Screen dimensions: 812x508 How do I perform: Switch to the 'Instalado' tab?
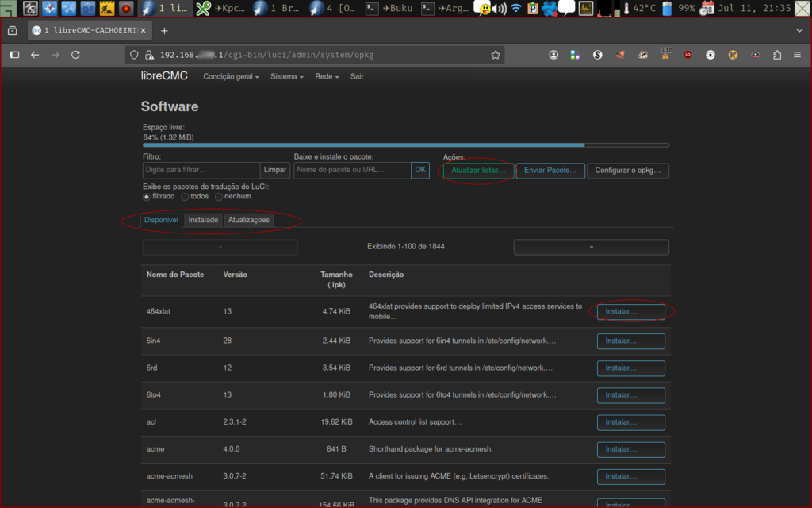tap(203, 220)
